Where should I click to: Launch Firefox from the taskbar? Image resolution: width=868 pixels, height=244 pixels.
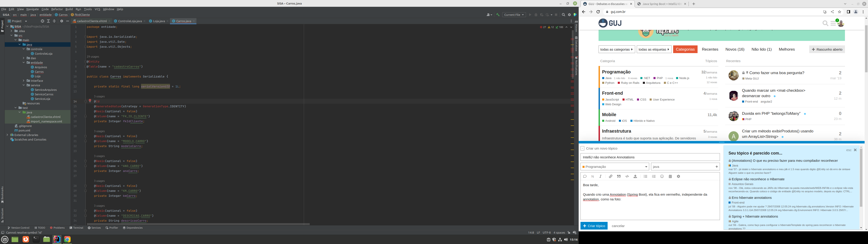(26, 239)
